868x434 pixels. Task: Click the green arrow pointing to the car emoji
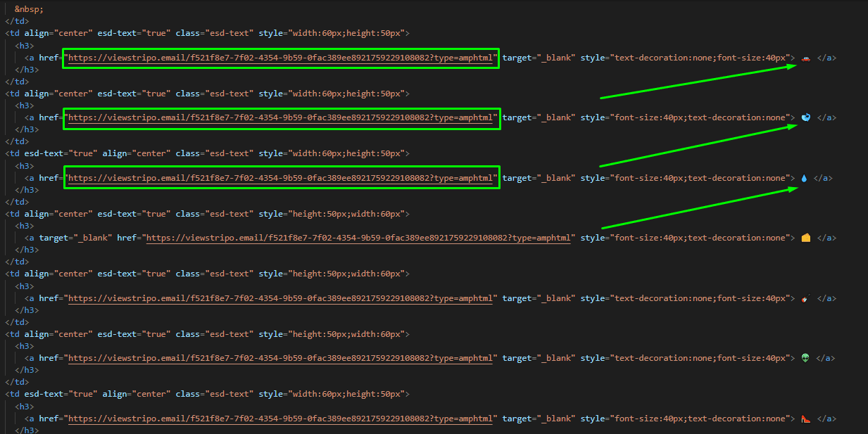tap(697, 77)
